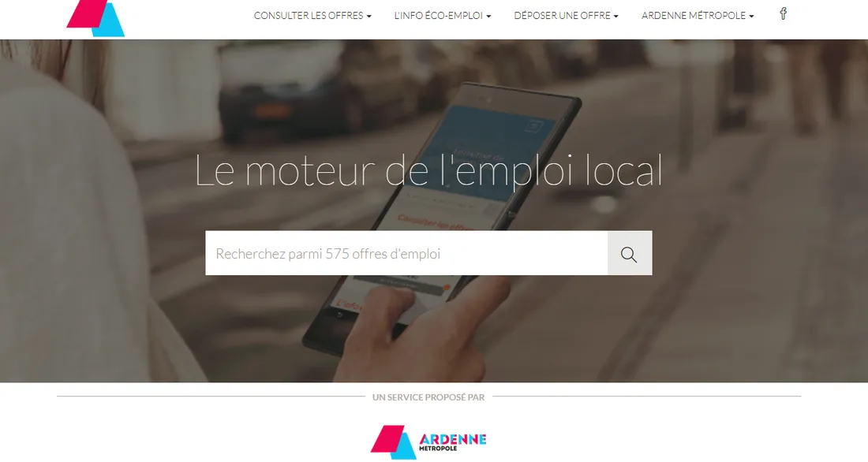Screen dimensions: 868x462
Task: Click the Ardenne Métropole emblem below the banner
Action: [393, 442]
